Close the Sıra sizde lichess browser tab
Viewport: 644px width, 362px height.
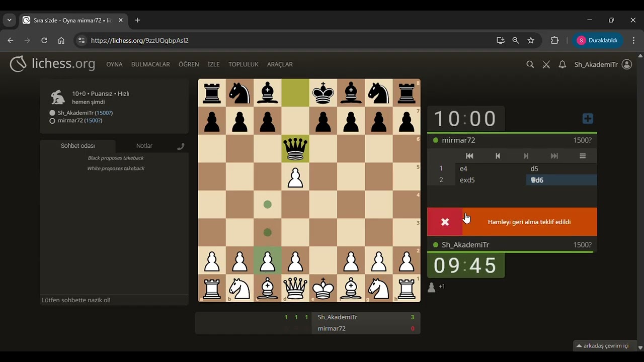click(x=120, y=20)
